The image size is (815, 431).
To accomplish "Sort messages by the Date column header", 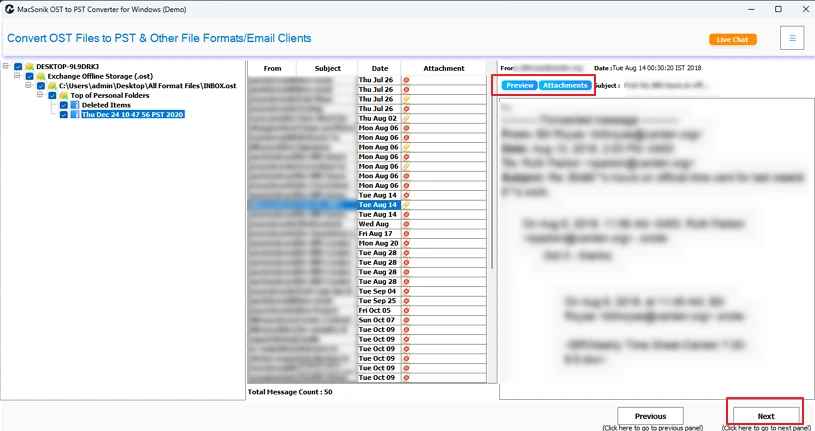I will (379, 69).
